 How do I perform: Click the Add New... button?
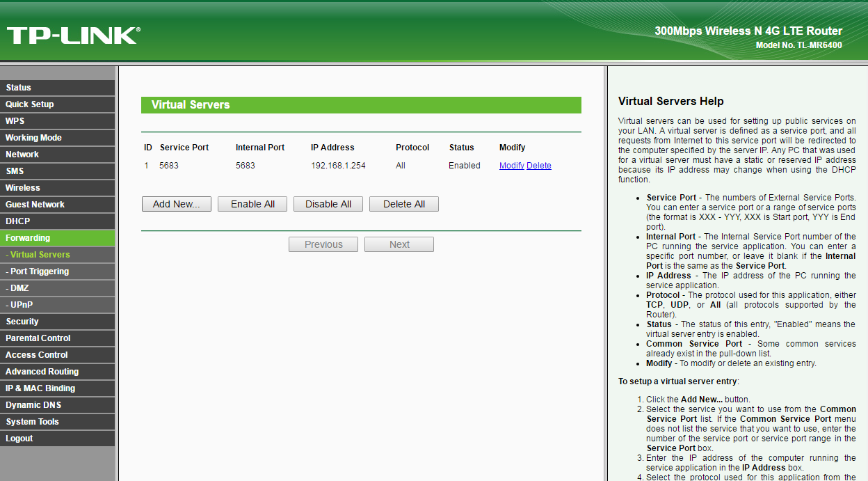pos(177,204)
